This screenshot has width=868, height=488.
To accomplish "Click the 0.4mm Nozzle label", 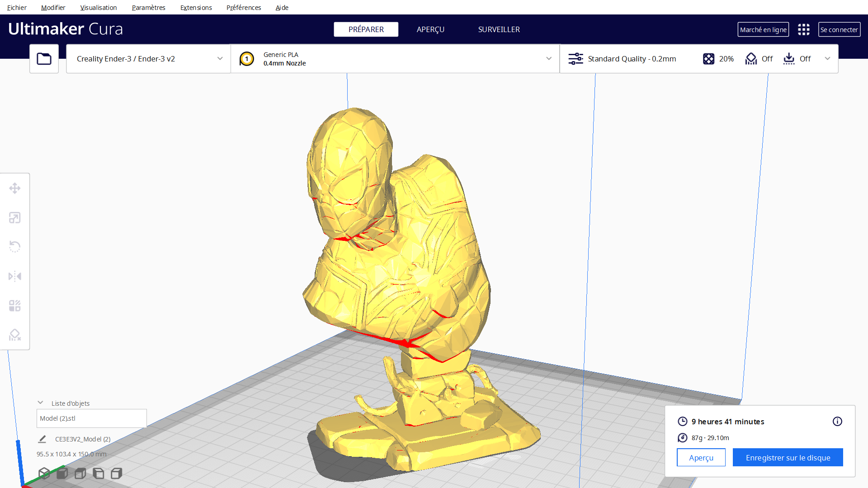I will pyautogui.click(x=285, y=63).
